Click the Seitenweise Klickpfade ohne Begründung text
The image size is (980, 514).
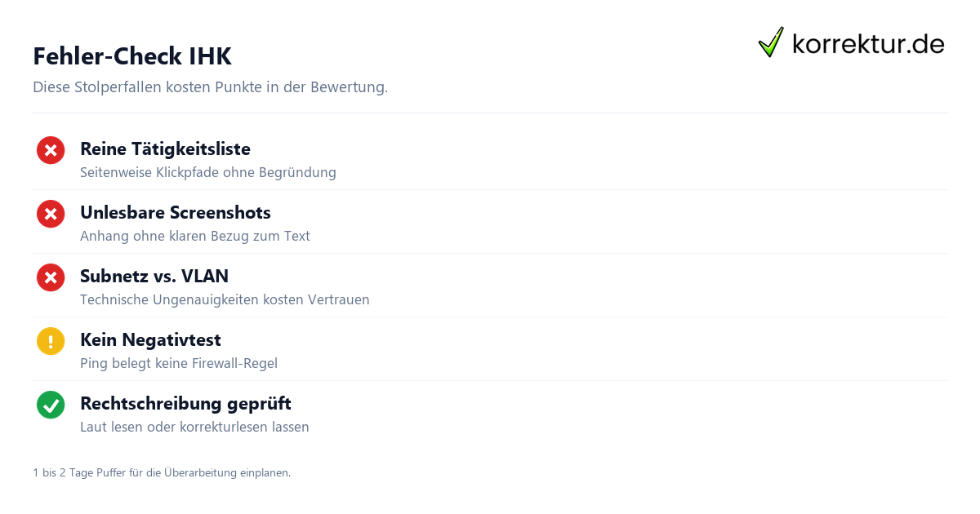(208, 173)
